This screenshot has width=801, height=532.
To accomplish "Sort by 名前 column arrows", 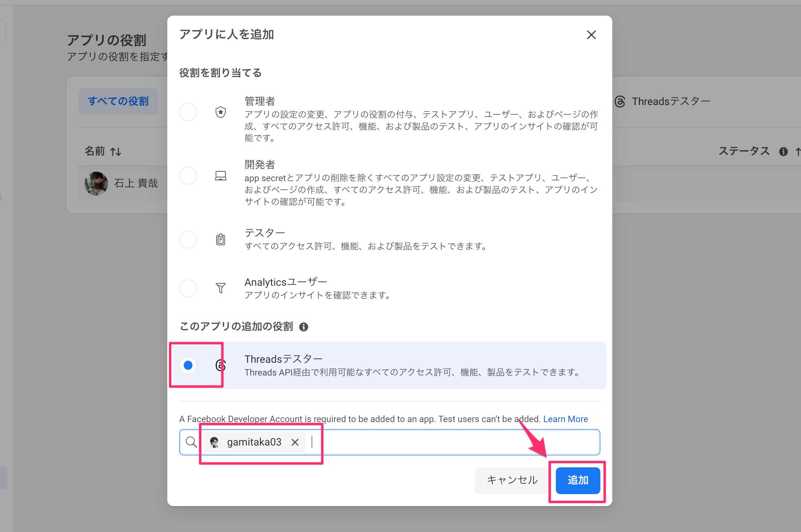I will [x=116, y=152].
